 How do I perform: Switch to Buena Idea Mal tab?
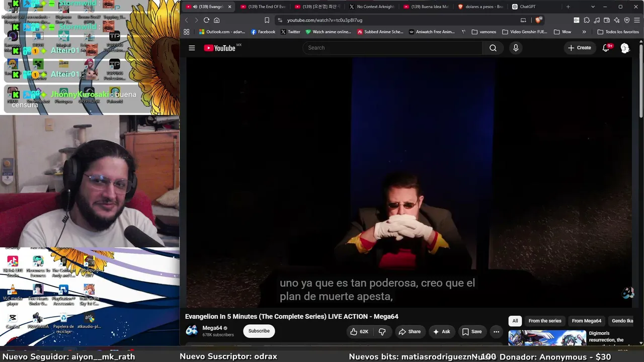425,7
